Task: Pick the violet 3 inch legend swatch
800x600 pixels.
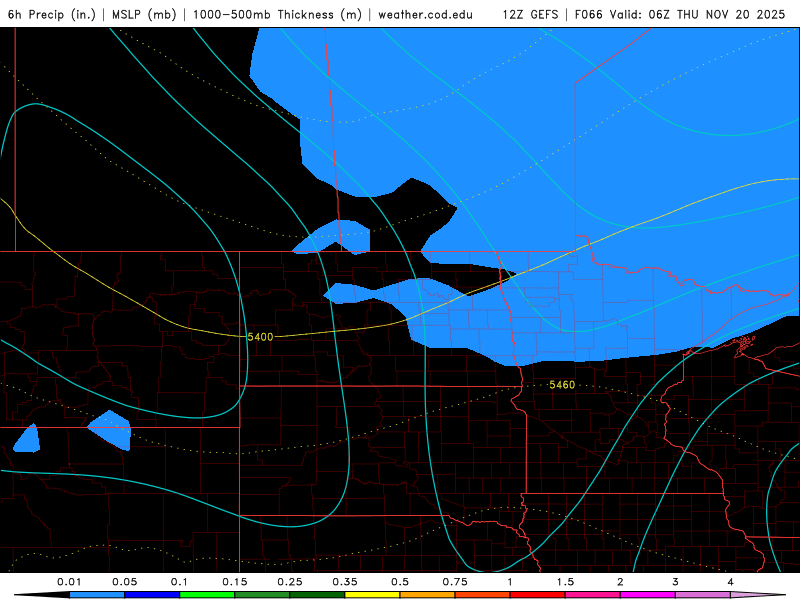Action: click(703, 595)
